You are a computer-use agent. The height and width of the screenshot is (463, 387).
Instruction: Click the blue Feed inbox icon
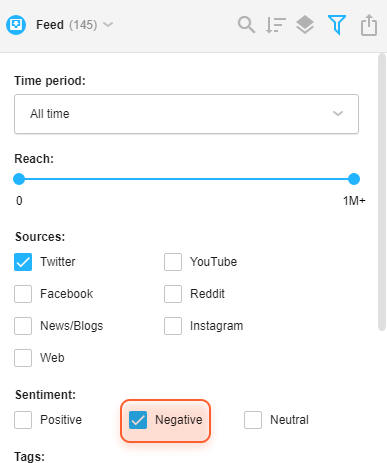pyautogui.click(x=16, y=25)
